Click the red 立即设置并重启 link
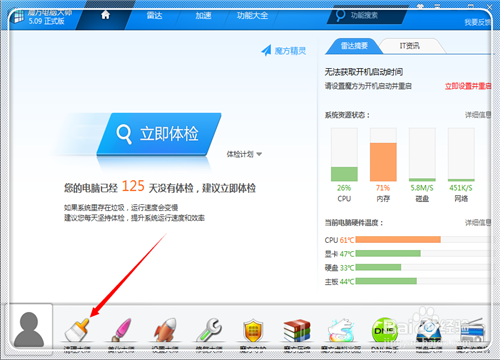The image size is (500, 360). click(468, 86)
